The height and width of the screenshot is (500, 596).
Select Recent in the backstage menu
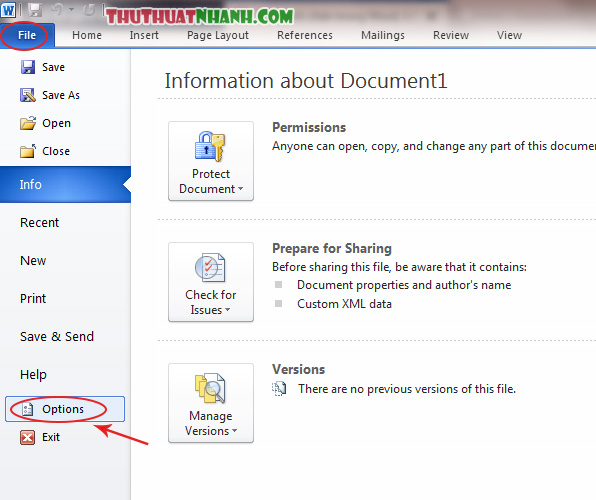coord(40,222)
